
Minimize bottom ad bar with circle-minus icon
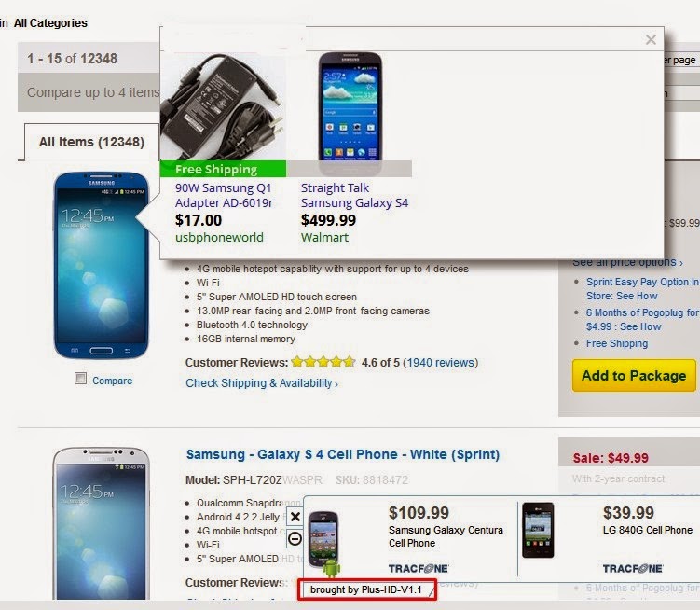tap(295, 538)
